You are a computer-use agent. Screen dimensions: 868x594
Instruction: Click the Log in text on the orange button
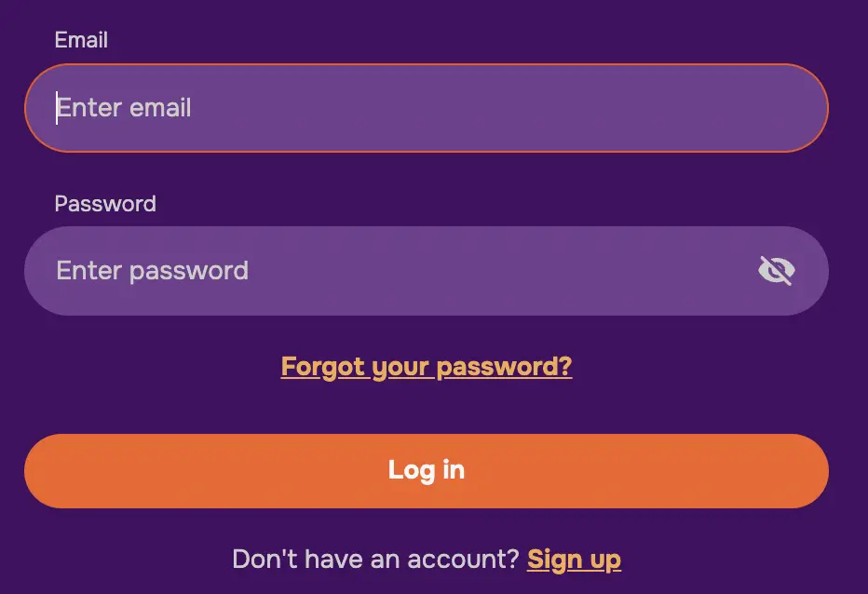(x=426, y=470)
